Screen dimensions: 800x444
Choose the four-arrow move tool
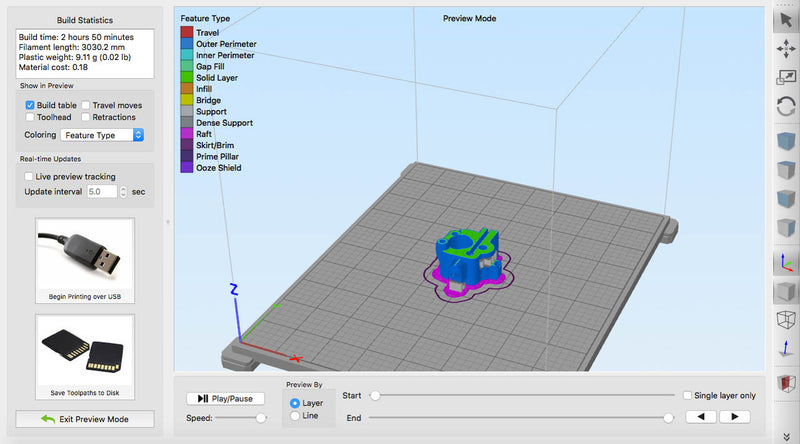(786, 48)
